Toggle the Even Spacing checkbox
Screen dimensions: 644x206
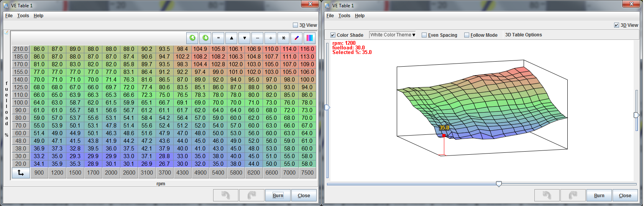tap(424, 35)
